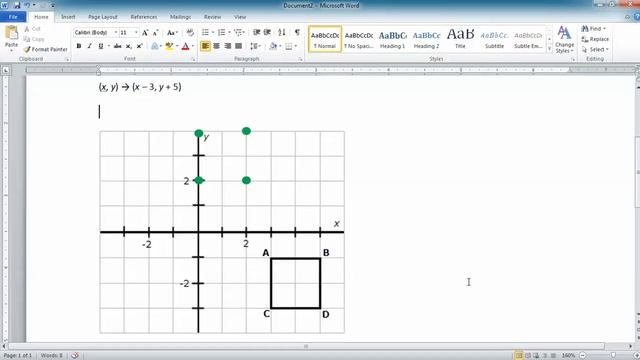The height and width of the screenshot is (360, 640).
Task: Apply strikethrough formatting
Action: click(x=118, y=46)
